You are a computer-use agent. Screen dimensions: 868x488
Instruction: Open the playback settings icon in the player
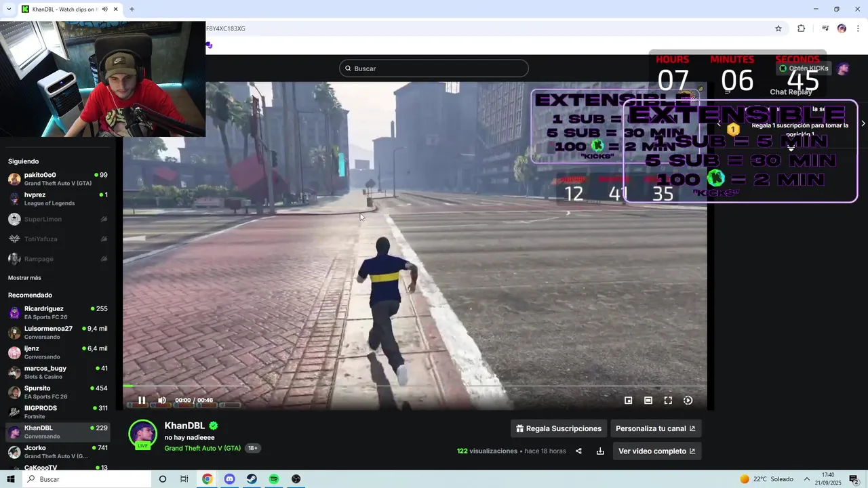688,401
